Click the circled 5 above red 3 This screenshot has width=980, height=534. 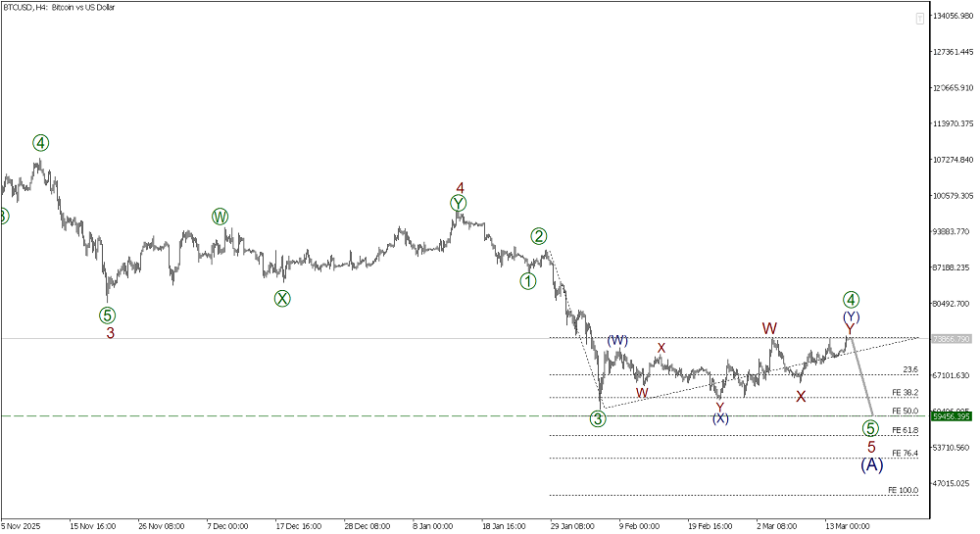pos(107,316)
